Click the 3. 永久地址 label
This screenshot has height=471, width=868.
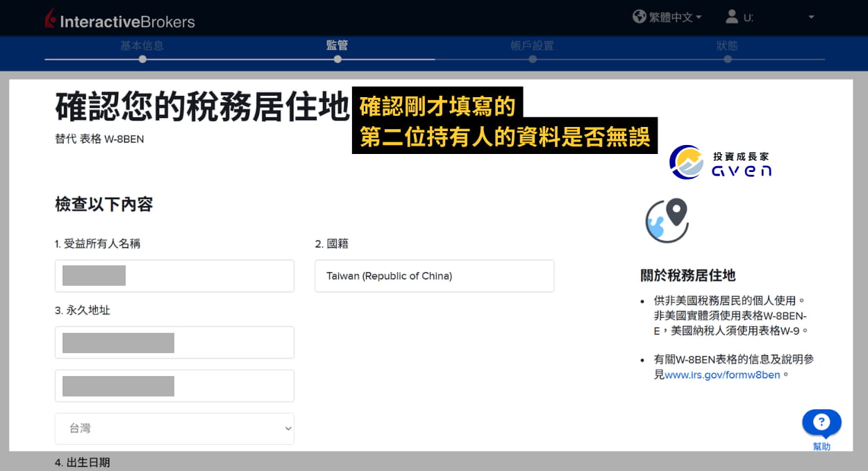pyautogui.click(x=82, y=310)
